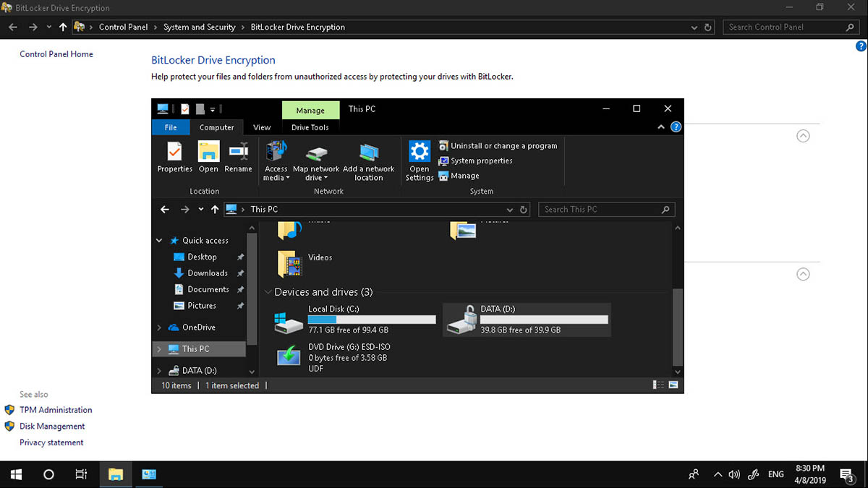Open the Access media dropdown
The image size is (868, 488).
point(276,161)
